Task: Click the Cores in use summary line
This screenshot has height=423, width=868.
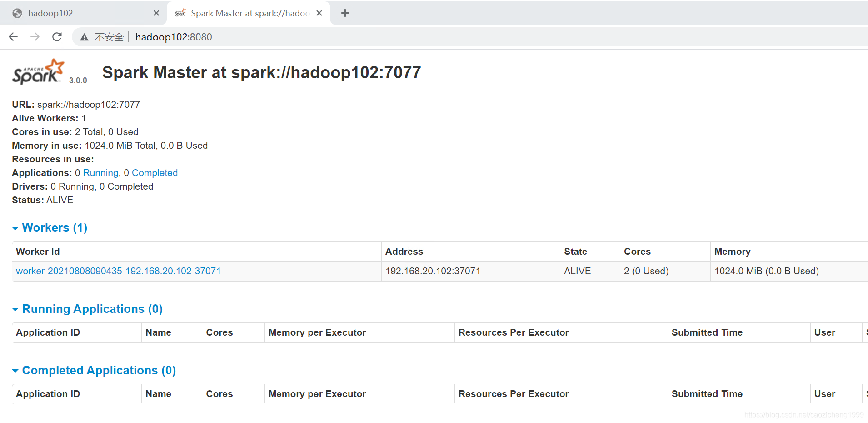Action: point(75,132)
